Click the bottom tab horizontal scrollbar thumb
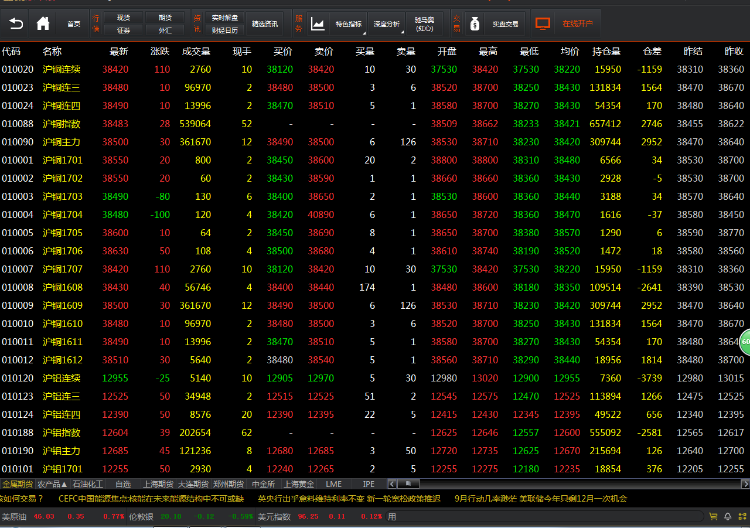 [x=408, y=484]
